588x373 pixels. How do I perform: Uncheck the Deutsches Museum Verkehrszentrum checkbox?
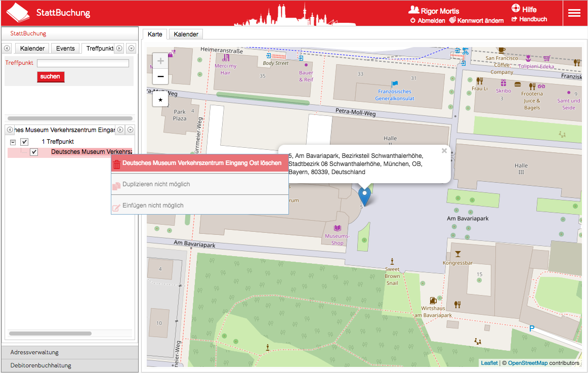[x=34, y=152]
